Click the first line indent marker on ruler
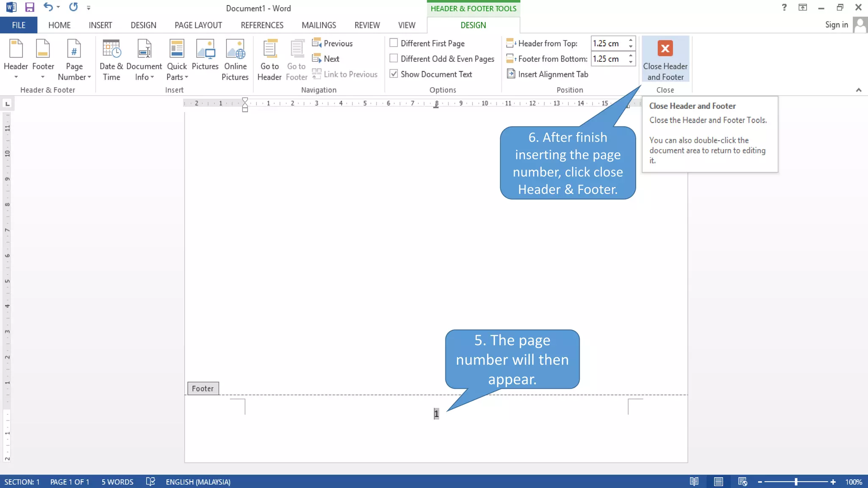The image size is (868, 488). click(x=245, y=101)
